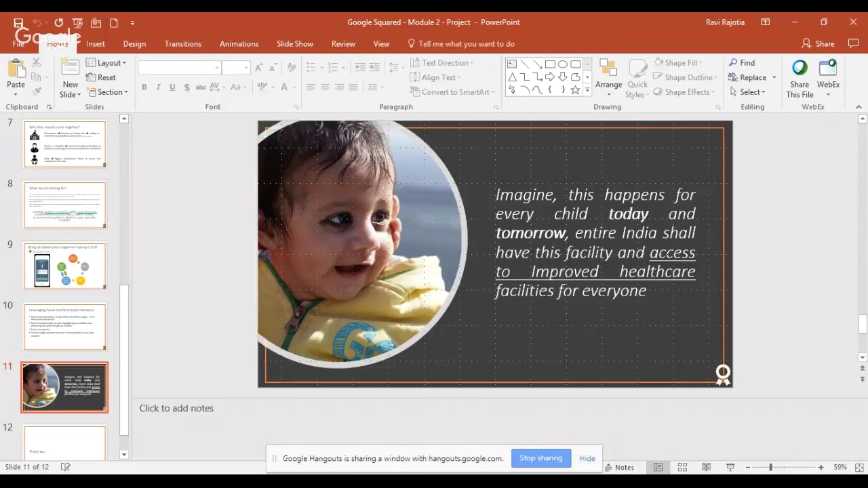868x488 pixels.
Task: Open the Slide Show tab
Action: click(295, 44)
